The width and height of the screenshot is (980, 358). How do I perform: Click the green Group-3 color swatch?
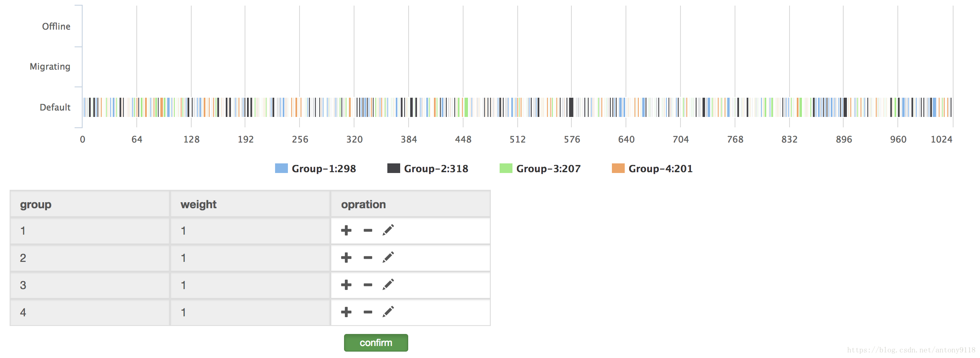coord(506,168)
